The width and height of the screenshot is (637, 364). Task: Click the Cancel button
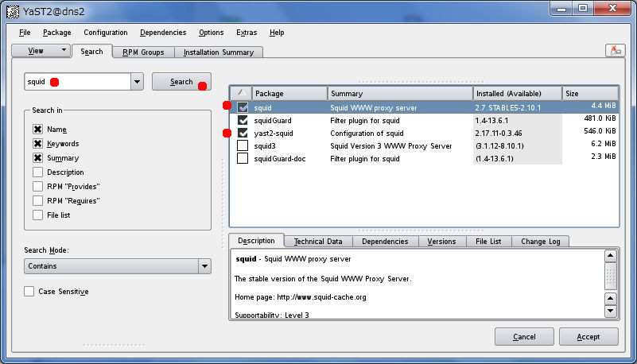pyautogui.click(x=524, y=337)
